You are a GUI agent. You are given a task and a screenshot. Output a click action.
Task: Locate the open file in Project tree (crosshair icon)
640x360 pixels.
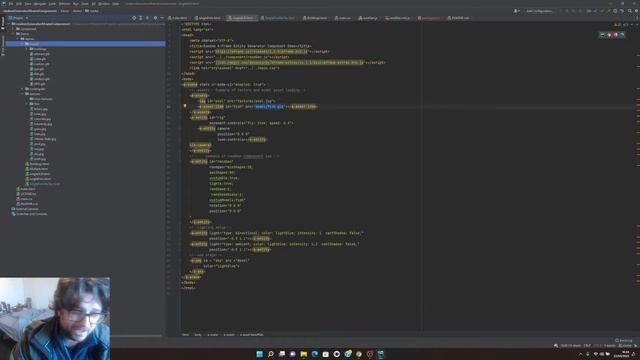coord(134,18)
